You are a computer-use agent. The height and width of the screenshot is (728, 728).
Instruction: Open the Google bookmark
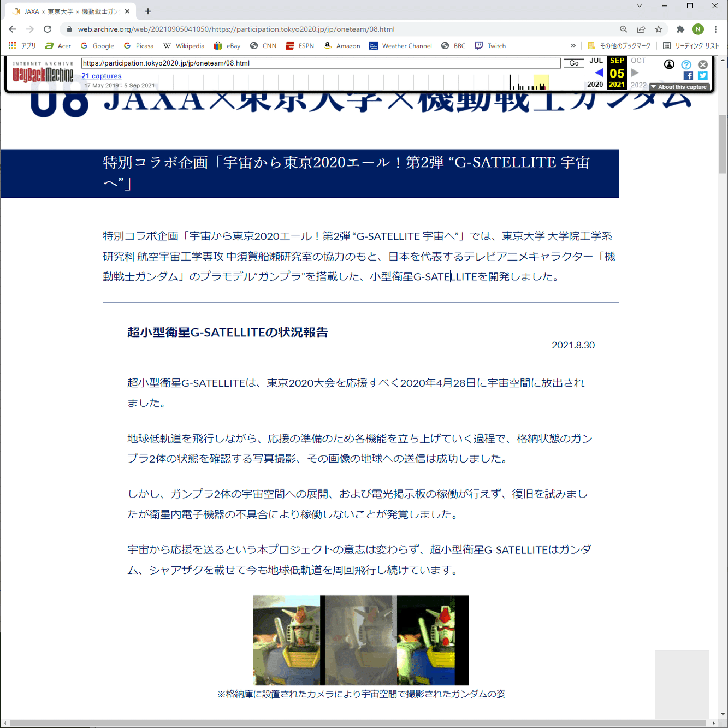click(x=97, y=46)
